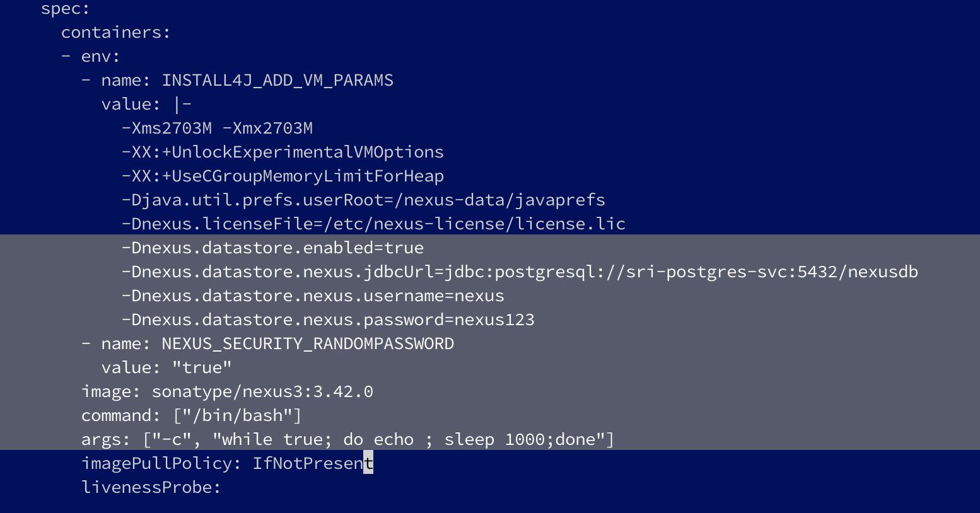Click the datastore username=nexus line
Viewport: 980px width, 513px height.
tap(312, 296)
